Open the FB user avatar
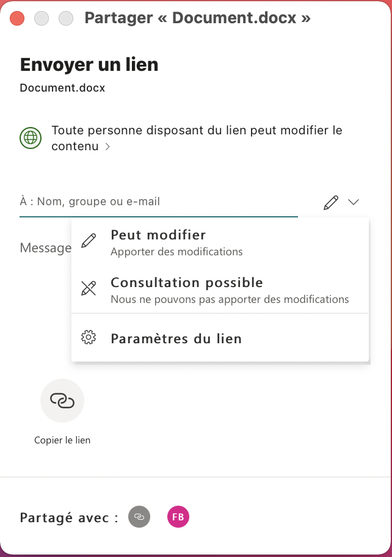This screenshot has width=392, height=557. [178, 517]
